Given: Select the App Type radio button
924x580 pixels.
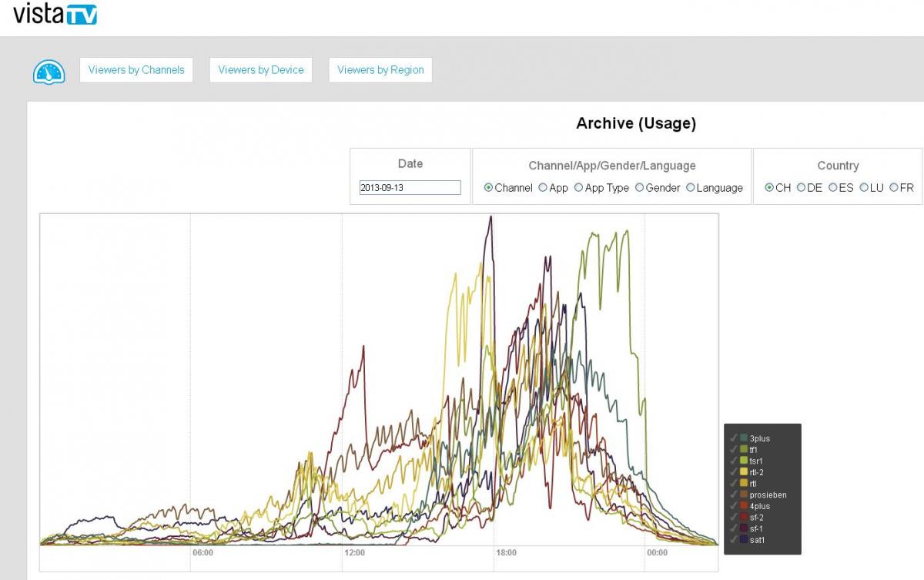Looking at the screenshot, I should point(579,188).
